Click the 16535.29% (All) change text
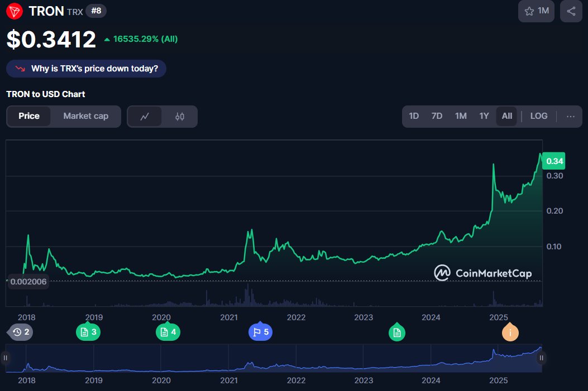This screenshot has height=391, width=588. pyautogui.click(x=145, y=39)
